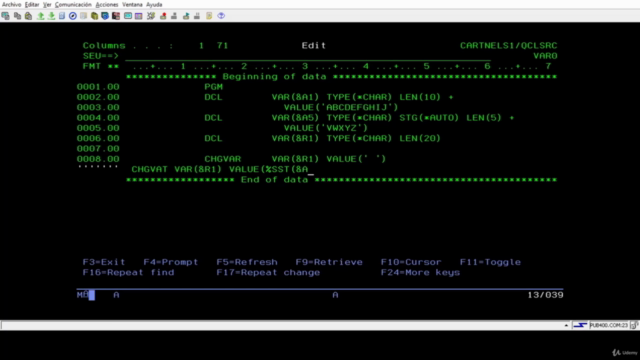Open the Acciones menu
The image size is (640, 360).
tap(107, 4)
